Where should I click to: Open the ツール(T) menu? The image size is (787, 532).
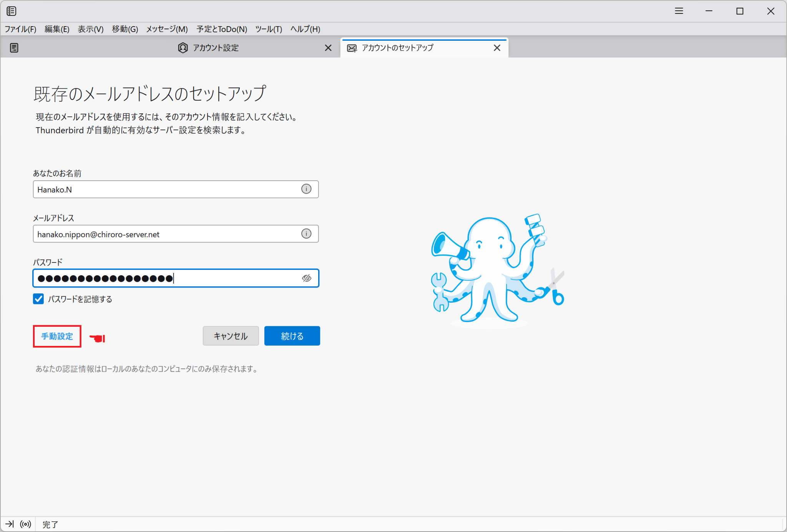click(x=268, y=29)
